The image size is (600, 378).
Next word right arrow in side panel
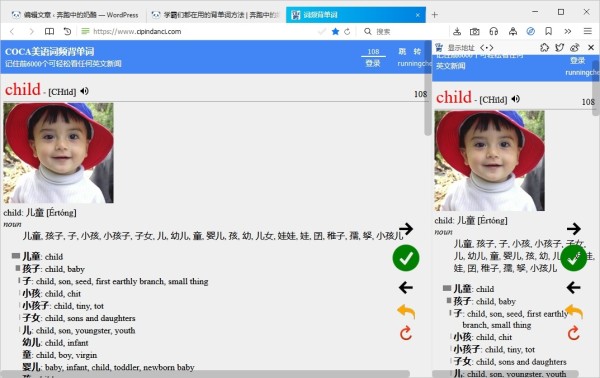click(x=574, y=229)
